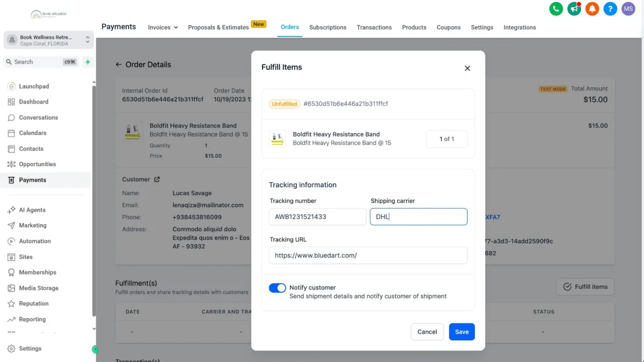Click the #6530d51b6e446a21b311ffcf order id in dialog
The image size is (644, 362).
click(346, 104)
